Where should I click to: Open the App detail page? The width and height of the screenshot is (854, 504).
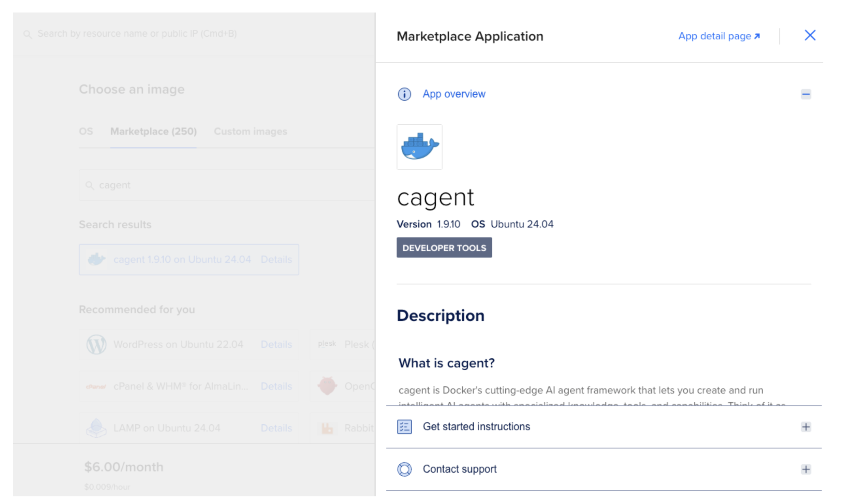(719, 36)
